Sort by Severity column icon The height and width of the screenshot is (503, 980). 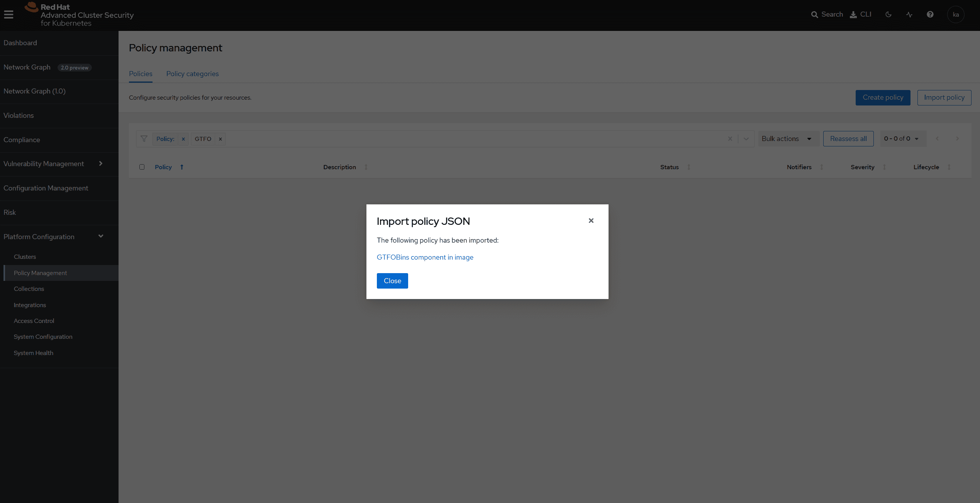click(x=884, y=167)
